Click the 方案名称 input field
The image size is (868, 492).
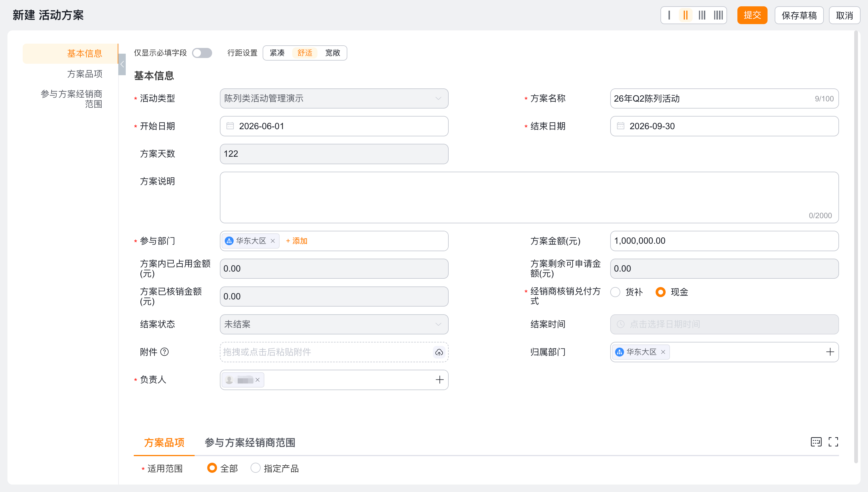[724, 98]
